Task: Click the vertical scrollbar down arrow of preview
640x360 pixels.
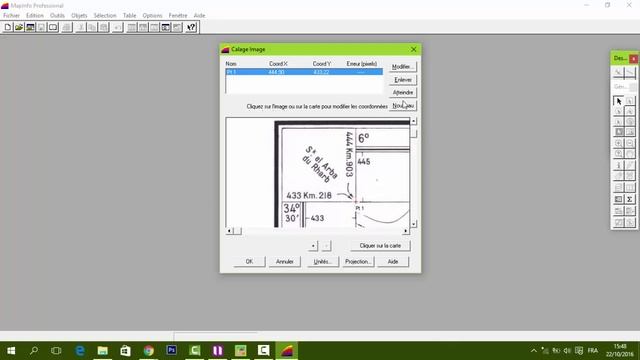Action: click(x=413, y=224)
